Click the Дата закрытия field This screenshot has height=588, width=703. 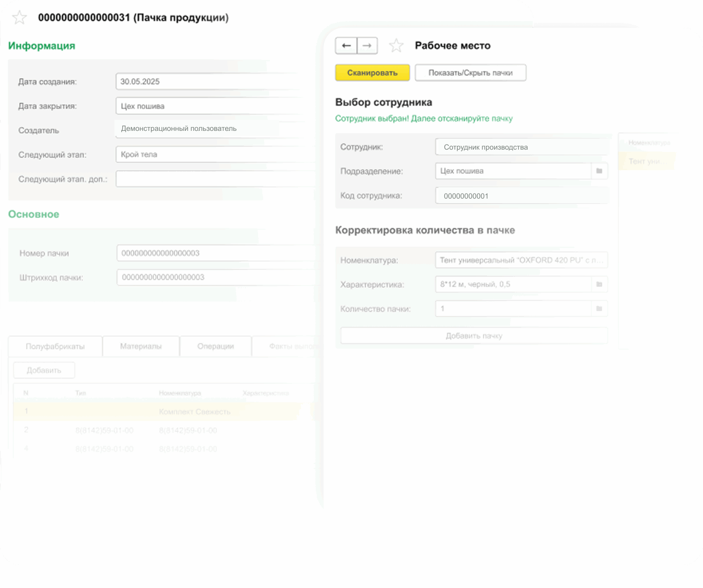[210, 106]
